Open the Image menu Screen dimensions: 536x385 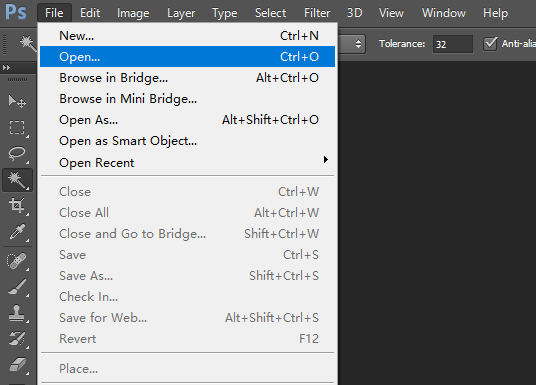tap(133, 13)
